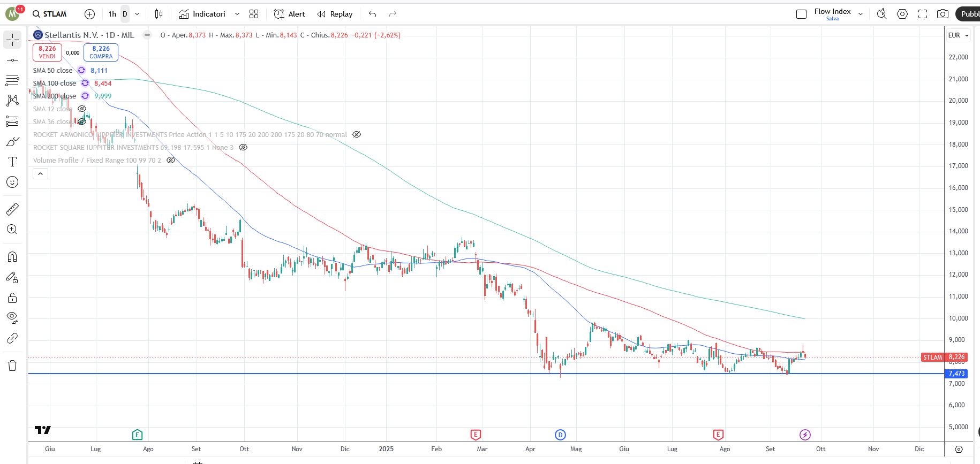Open symbol search for STLAM
Image resolution: width=980 pixels, height=464 pixels.
(50, 14)
